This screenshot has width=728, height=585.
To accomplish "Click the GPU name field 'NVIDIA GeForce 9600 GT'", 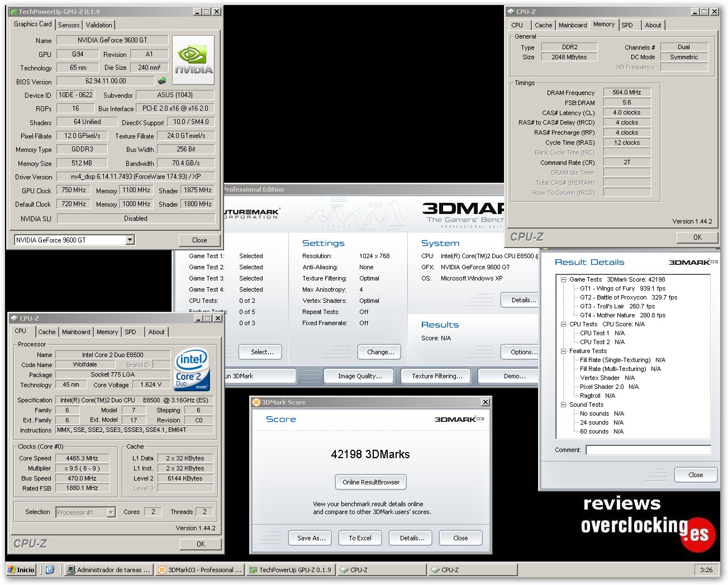I will coord(112,40).
